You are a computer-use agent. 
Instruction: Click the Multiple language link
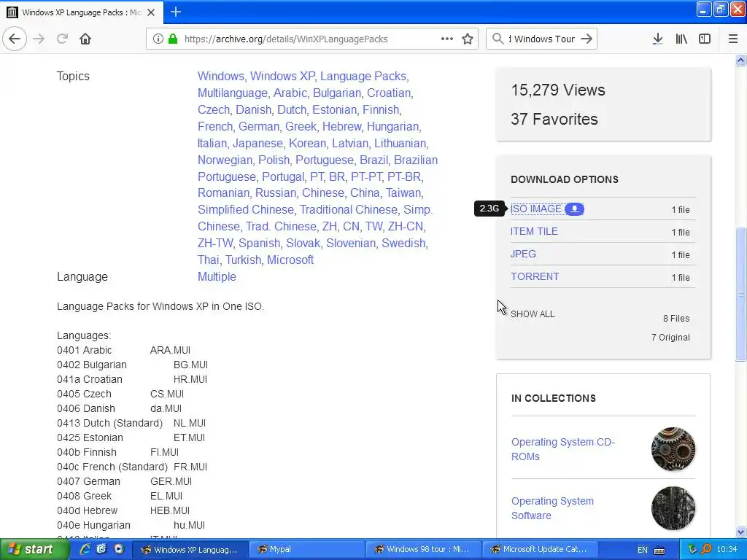tap(217, 276)
